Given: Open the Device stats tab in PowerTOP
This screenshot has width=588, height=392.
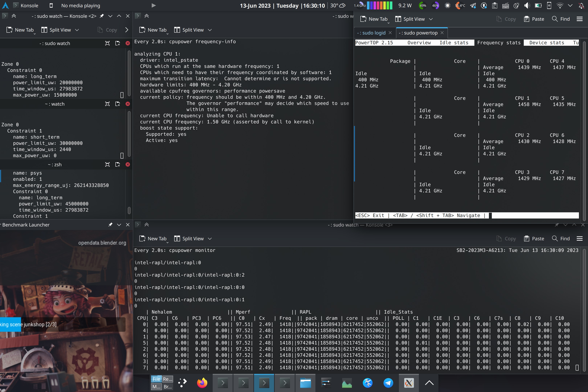Looking at the screenshot, I should (546, 42).
